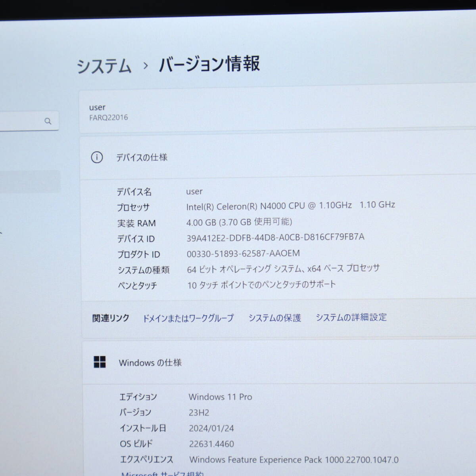Open システムの保護 link
The height and width of the screenshot is (476, 476).
274,318
